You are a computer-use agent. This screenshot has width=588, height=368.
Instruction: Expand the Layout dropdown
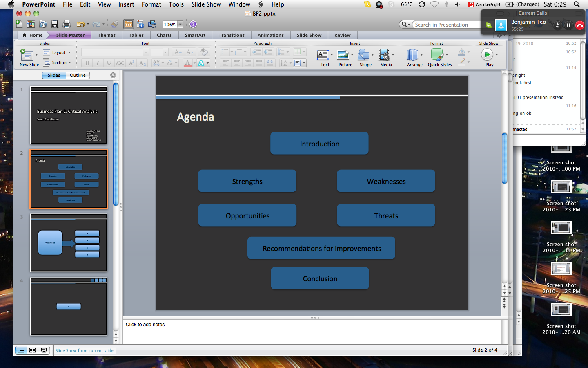tap(69, 52)
